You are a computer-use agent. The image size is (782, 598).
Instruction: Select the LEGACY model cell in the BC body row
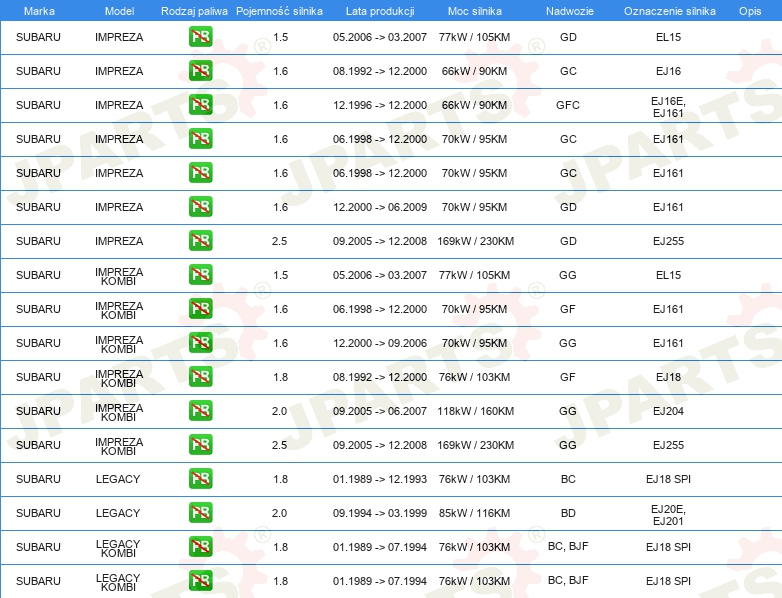pos(118,479)
